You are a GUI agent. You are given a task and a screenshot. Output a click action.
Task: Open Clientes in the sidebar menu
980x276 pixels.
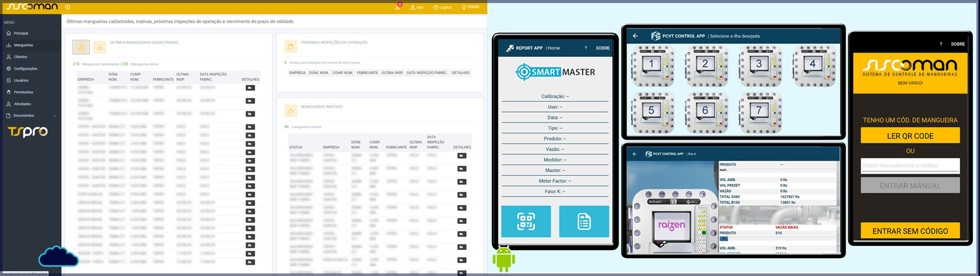click(31, 57)
